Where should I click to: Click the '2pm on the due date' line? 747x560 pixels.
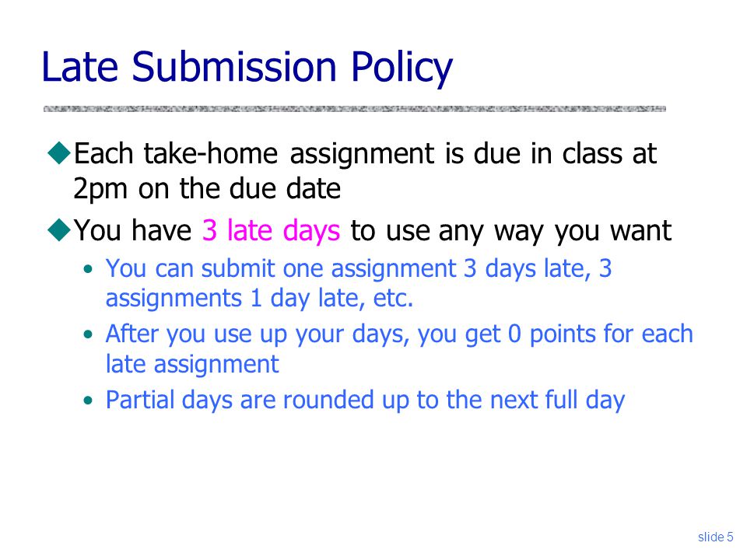pyautogui.click(x=207, y=189)
